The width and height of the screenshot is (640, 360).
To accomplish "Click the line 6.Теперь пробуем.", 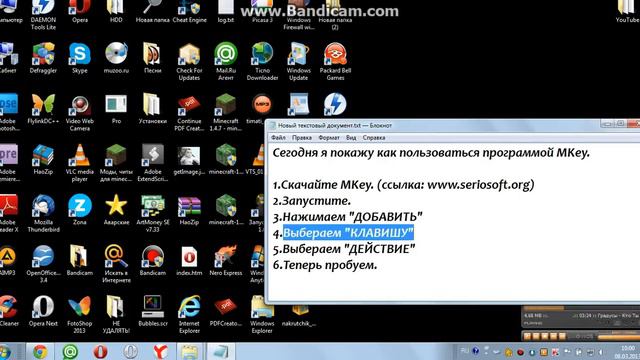I will (x=325, y=265).
